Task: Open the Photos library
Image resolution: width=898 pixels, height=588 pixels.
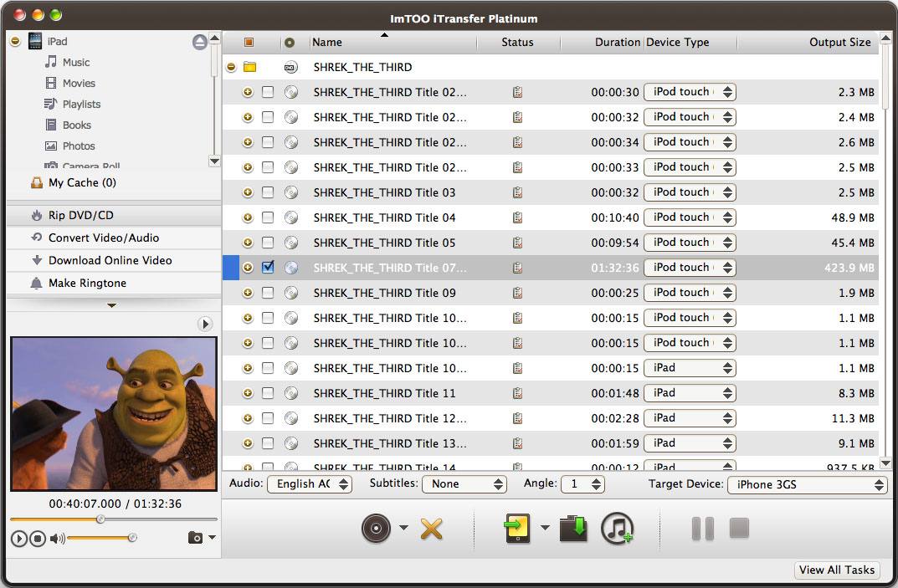Action: 79,146
